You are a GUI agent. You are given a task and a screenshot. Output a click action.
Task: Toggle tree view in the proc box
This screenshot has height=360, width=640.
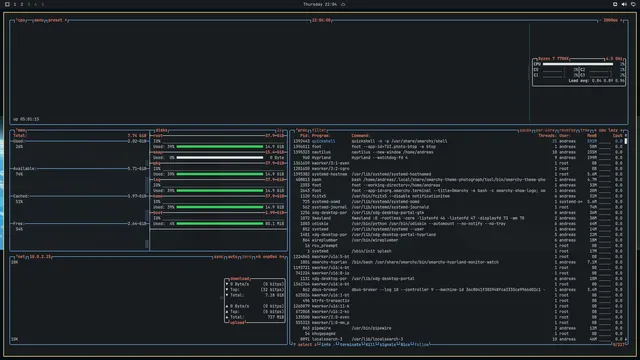click(584, 130)
